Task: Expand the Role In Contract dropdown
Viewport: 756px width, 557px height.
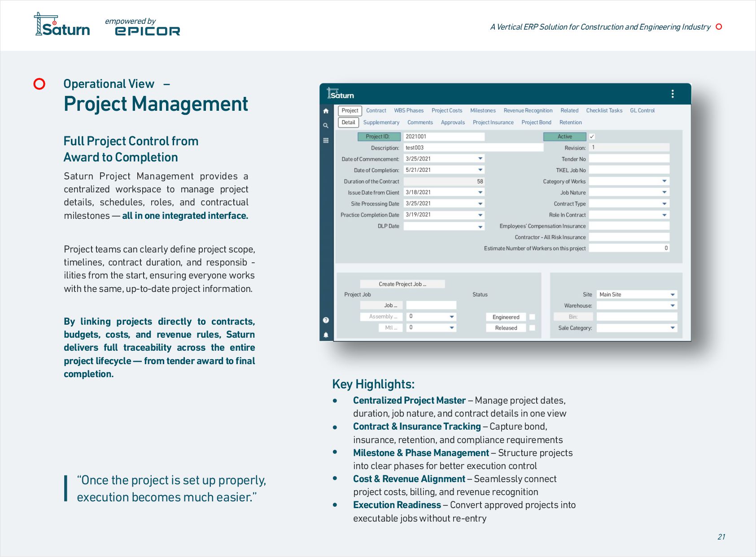Action: (x=664, y=215)
